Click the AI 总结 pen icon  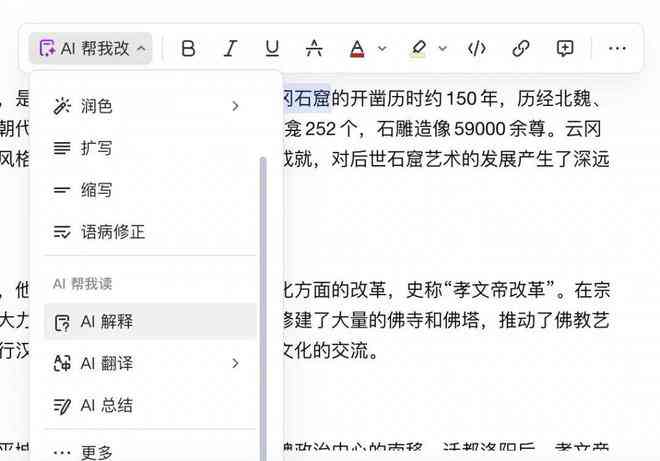(x=62, y=406)
